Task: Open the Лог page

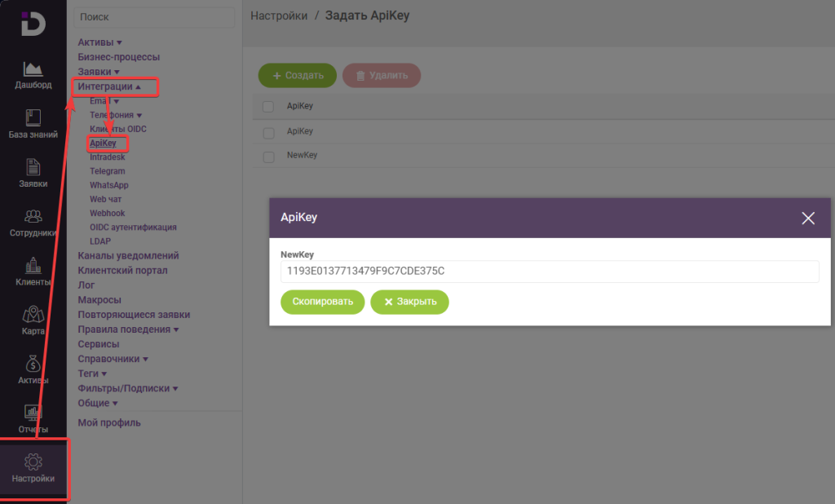Action: (86, 285)
